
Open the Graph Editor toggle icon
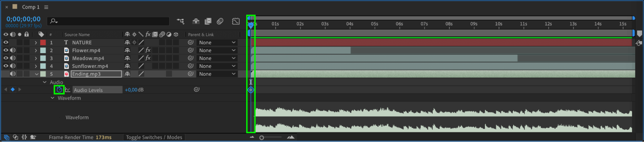(x=236, y=21)
